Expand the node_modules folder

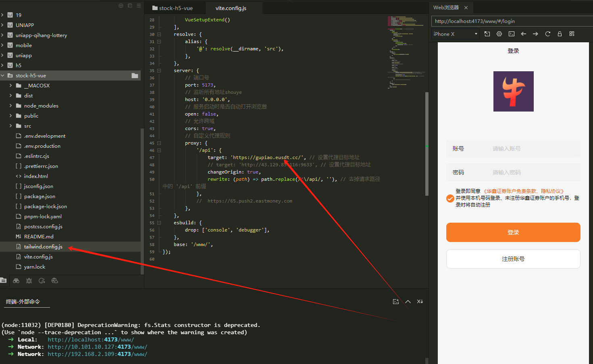10,105
